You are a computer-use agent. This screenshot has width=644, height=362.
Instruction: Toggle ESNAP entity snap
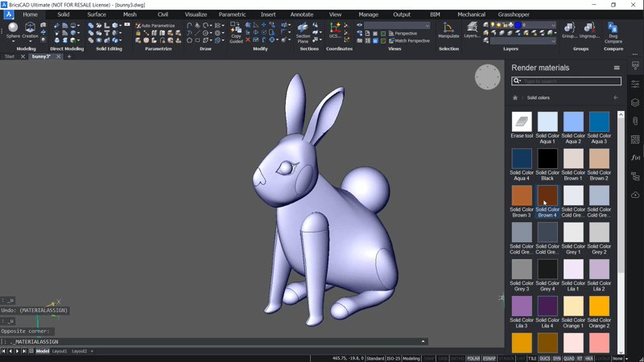click(x=489, y=358)
